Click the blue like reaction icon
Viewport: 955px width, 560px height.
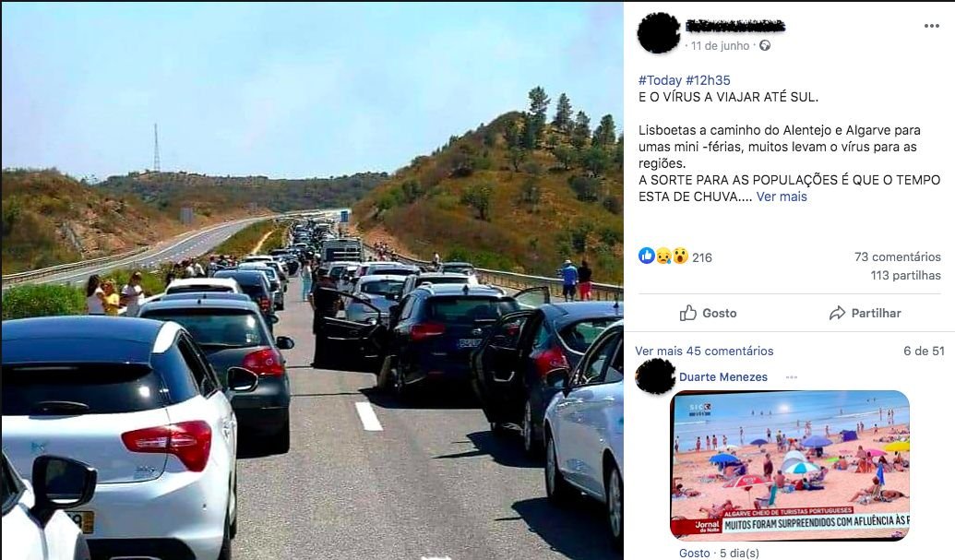pos(646,256)
